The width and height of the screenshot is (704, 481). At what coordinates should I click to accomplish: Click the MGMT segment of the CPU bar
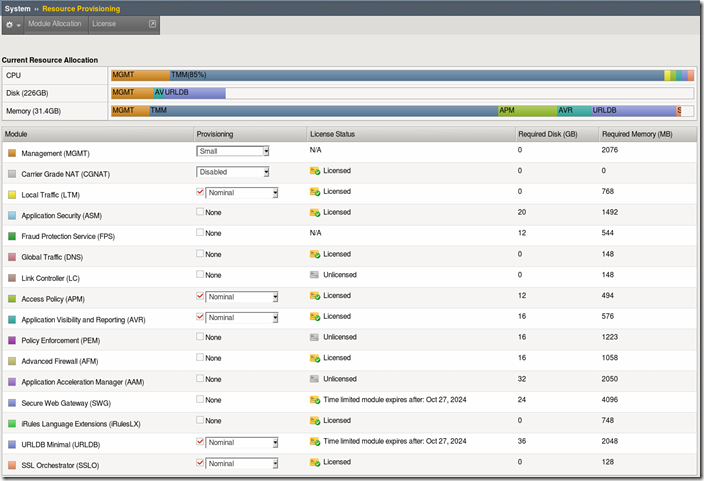pos(141,75)
